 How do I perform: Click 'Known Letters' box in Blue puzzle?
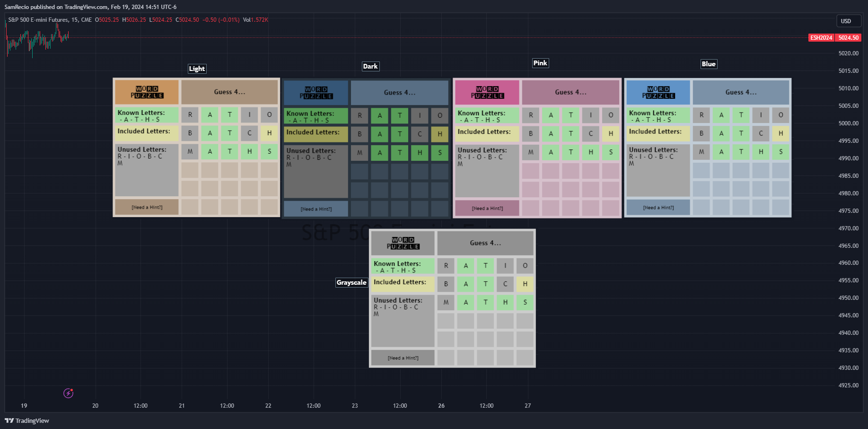658,115
